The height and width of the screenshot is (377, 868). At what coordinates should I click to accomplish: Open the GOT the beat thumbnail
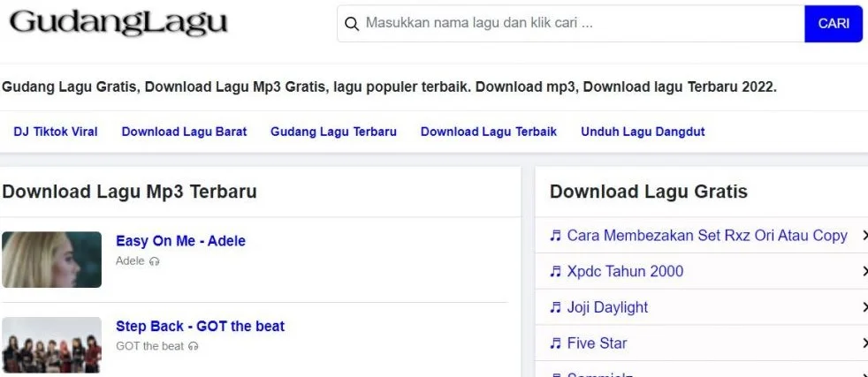click(51, 345)
